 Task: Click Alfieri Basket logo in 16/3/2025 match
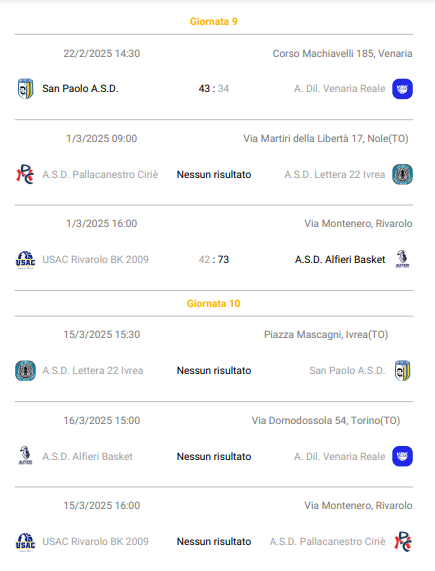25,455
